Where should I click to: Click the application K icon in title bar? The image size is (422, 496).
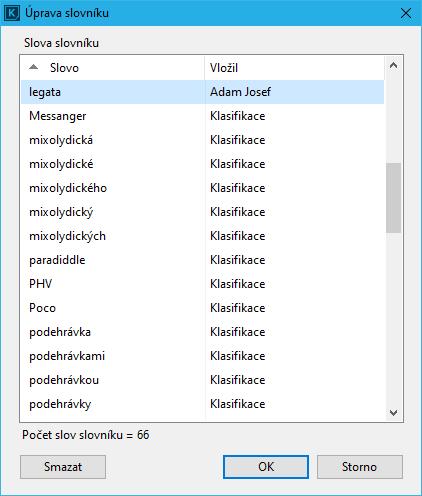[x=12, y=13]
